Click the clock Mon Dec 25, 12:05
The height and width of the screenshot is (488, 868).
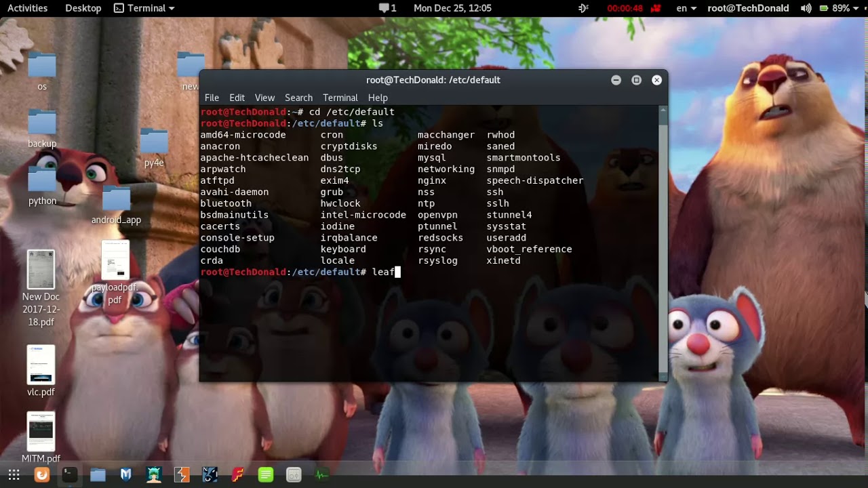coord(452,8)
